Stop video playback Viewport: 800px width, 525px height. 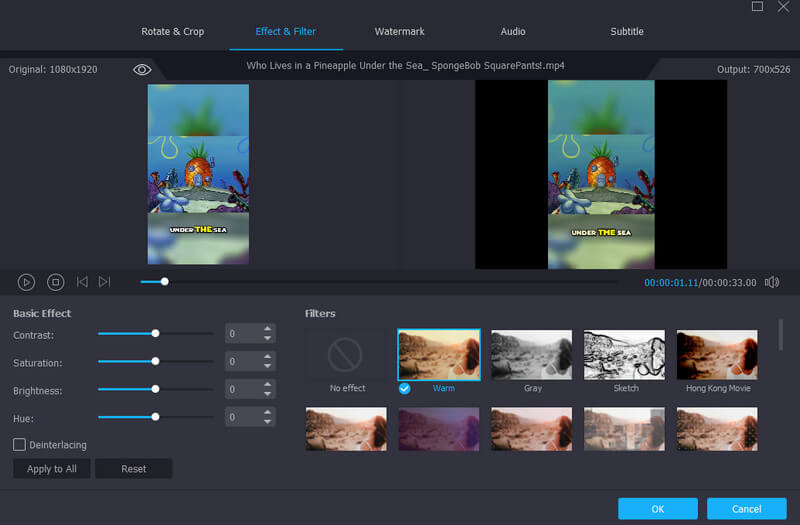(x=56, y=283)
